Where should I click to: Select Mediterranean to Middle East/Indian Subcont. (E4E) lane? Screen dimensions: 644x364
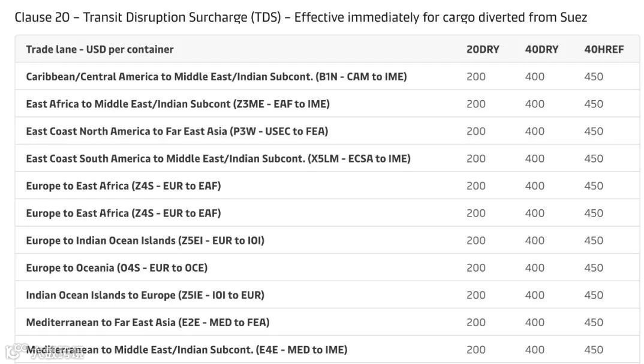pos(186,350)
